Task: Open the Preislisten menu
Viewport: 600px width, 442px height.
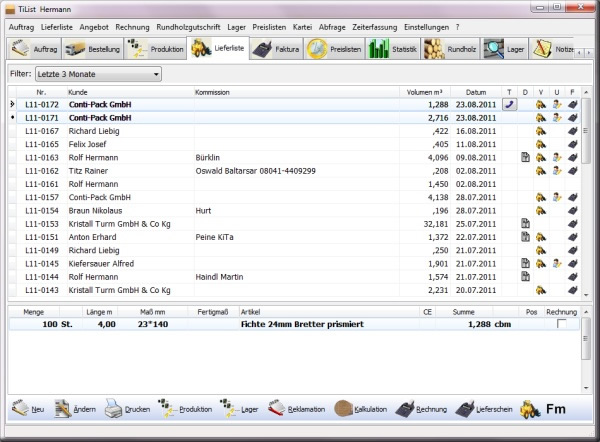Action: click(x=269, y=27)
